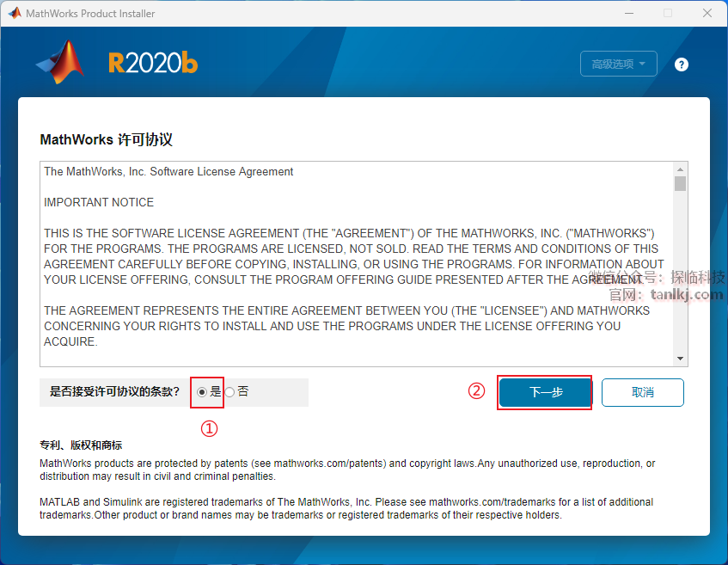This screenshot has height=565, width=728.
Task: Click the mathworks.com/patents text
Action: pyautogui.click(x=329, y=464)
